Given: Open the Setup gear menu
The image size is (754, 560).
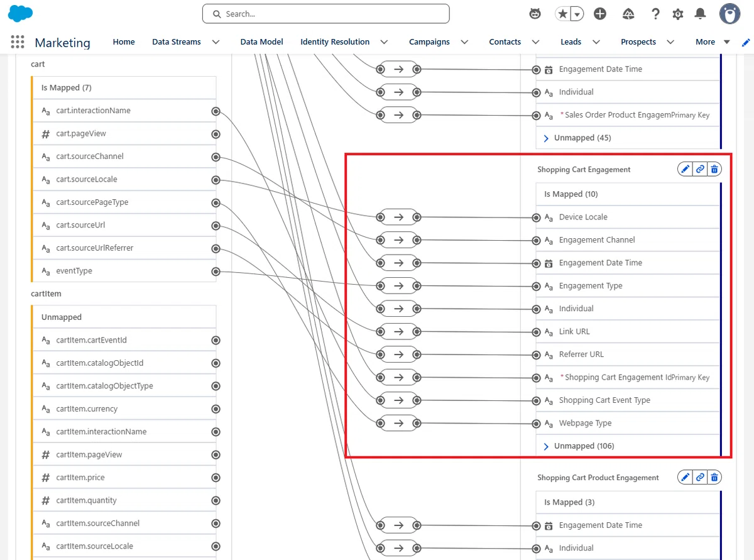Looking at the screenshot, I should pos(678,14).
